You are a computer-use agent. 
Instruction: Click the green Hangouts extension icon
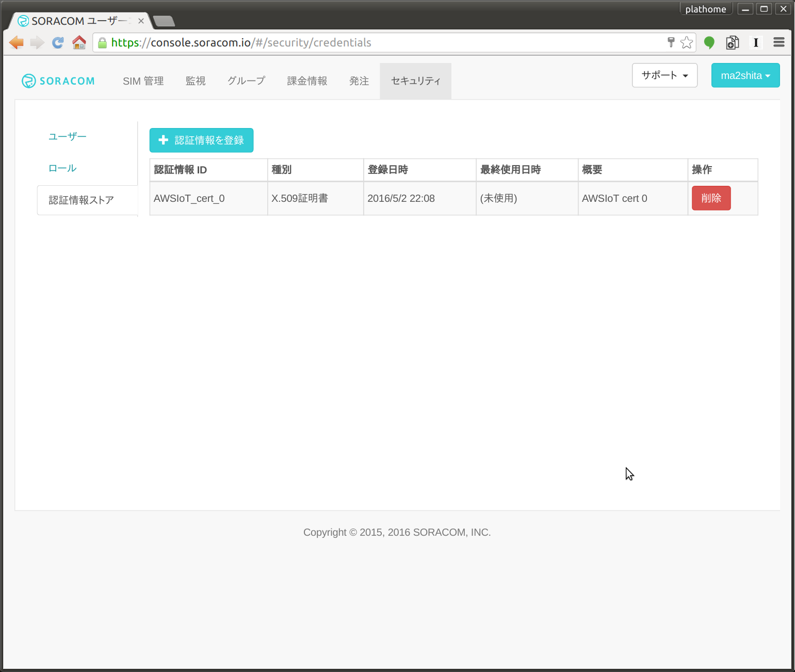point(709,43)
